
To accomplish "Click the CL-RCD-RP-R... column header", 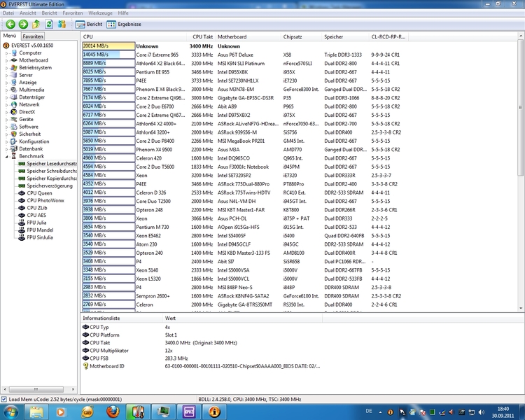I will (388, 37).
